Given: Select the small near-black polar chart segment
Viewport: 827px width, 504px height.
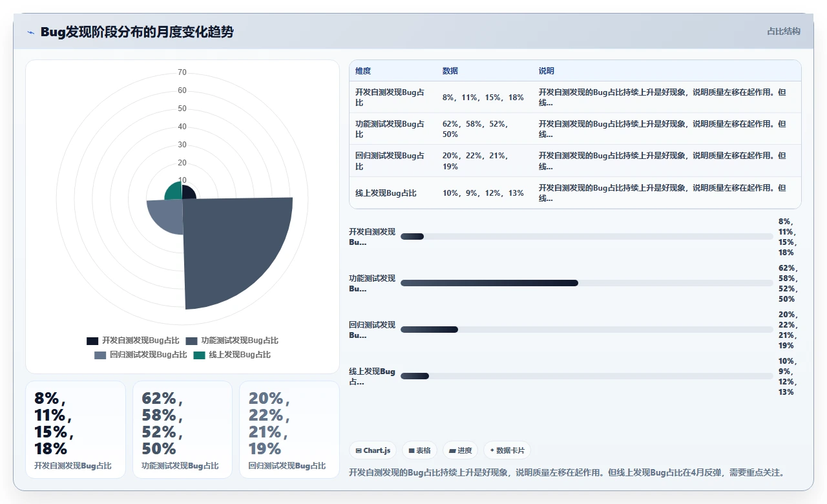Looking at the screenshot, I should (x=189, y=193).
